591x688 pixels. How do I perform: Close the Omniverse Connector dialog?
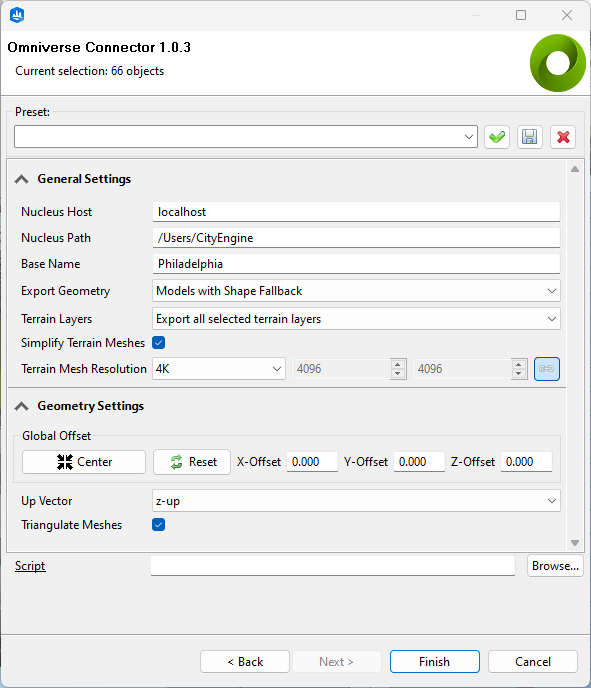tap(567, 15)
